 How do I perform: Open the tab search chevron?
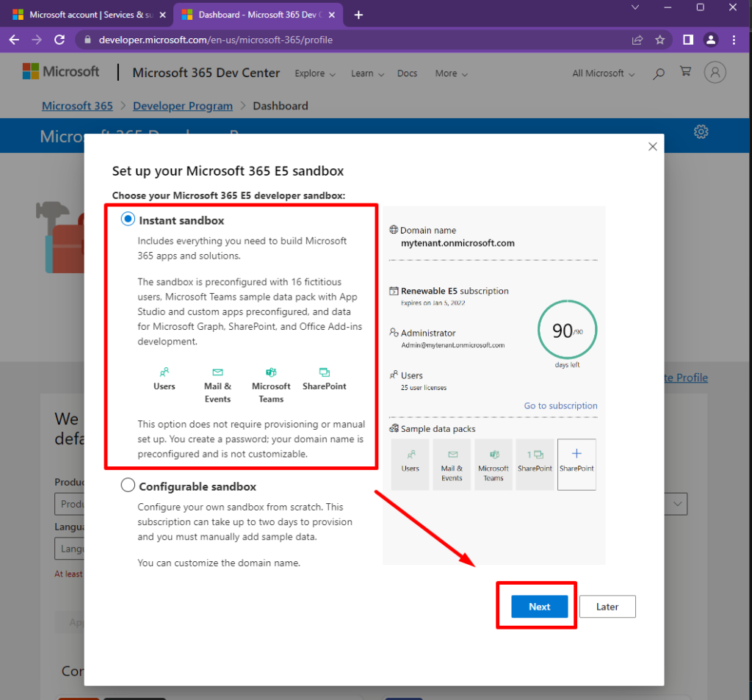click(x=635, y=7)
